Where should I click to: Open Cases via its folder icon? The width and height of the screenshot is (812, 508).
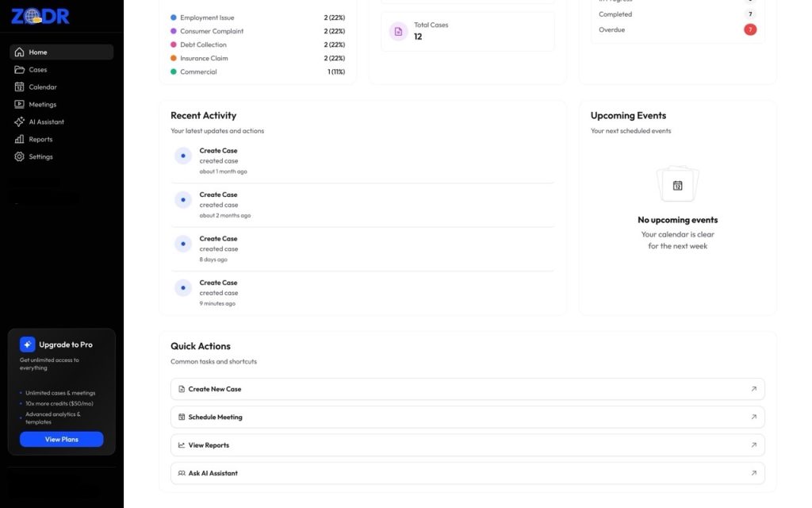point(20,70)
